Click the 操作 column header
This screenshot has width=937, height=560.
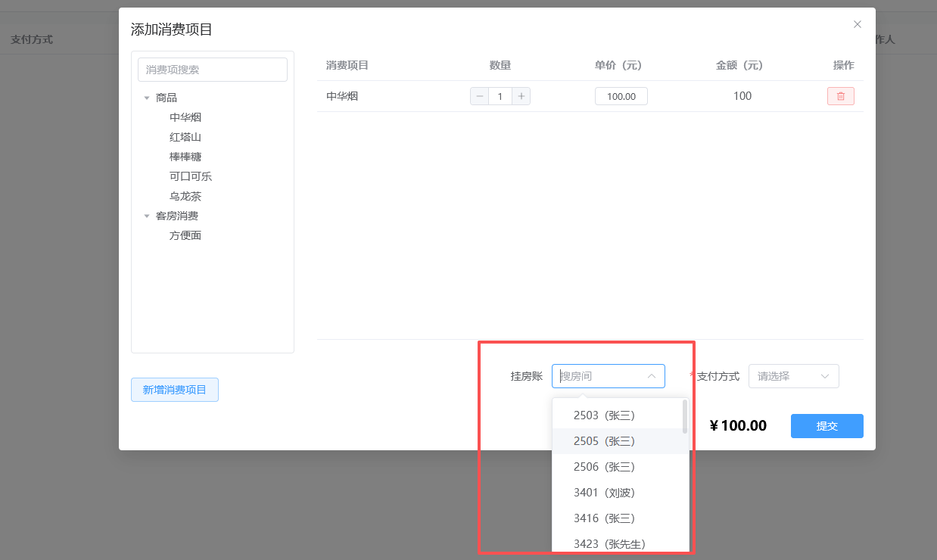click(844, 65)
